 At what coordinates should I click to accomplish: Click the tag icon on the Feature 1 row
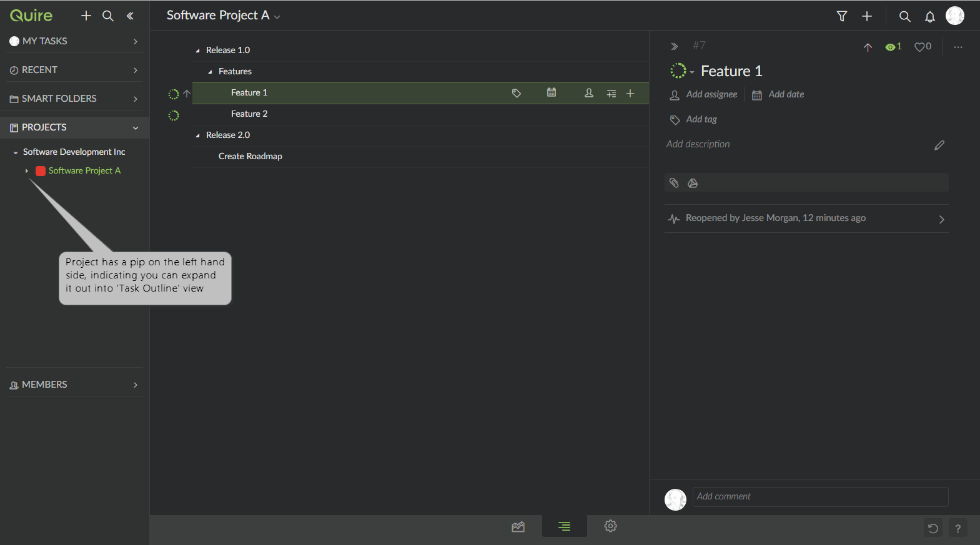tap(517, 93)
